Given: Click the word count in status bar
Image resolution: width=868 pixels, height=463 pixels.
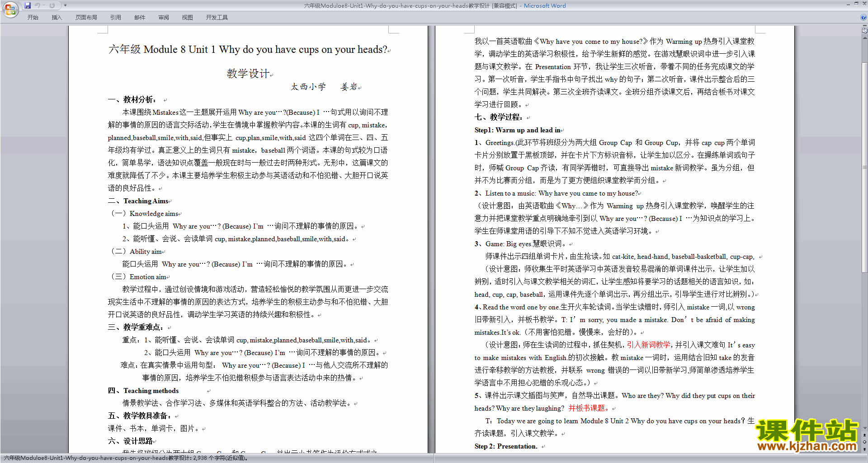Looking at the screenshot, I should pyautogui.click(x=126, y=458).
